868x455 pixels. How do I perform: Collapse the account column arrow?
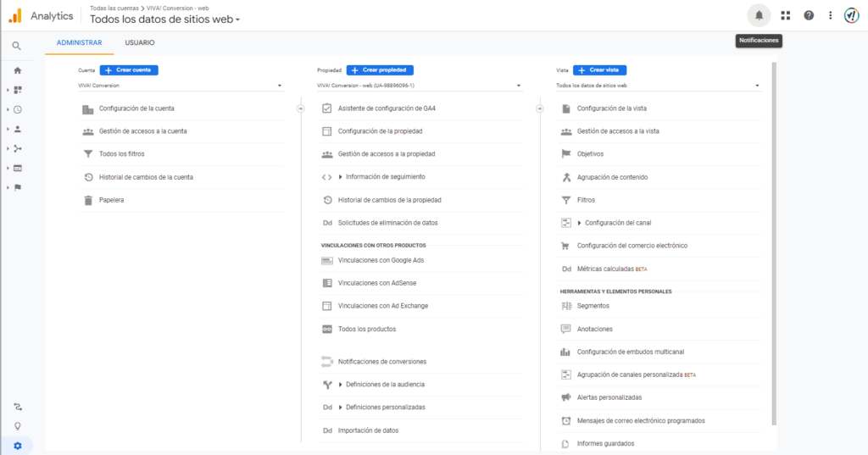[301, 109]
